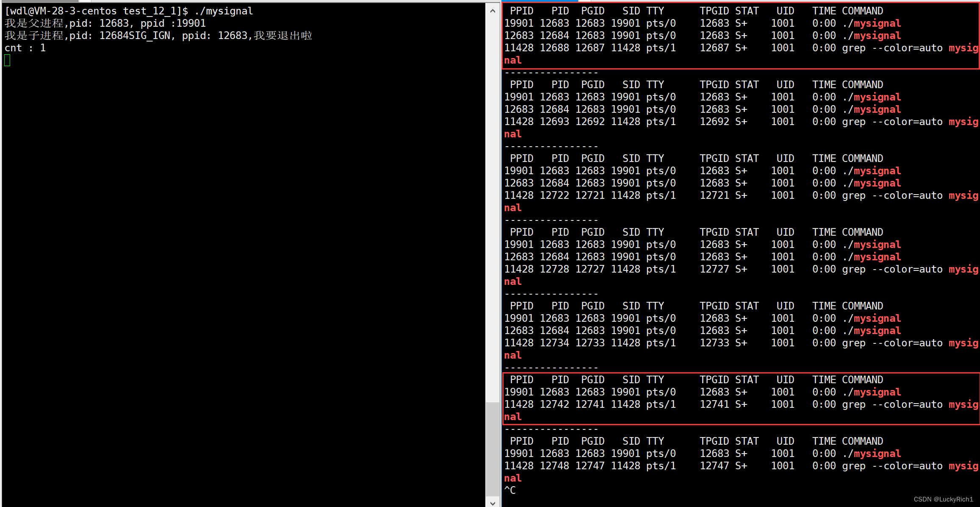Image resolution: width=980 pixels, height=507 pixels.
Task: Click the TPGID value 12741
Action: [x=714, y=404]
